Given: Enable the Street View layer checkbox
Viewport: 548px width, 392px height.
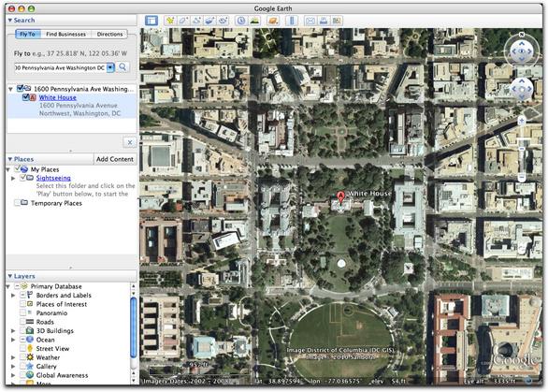Looking at the screenshot, I should click(x=22, y=348).
